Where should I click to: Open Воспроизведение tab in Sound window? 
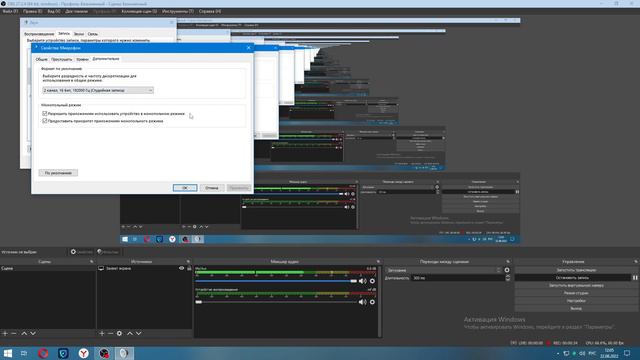click(x=39, y=34)
